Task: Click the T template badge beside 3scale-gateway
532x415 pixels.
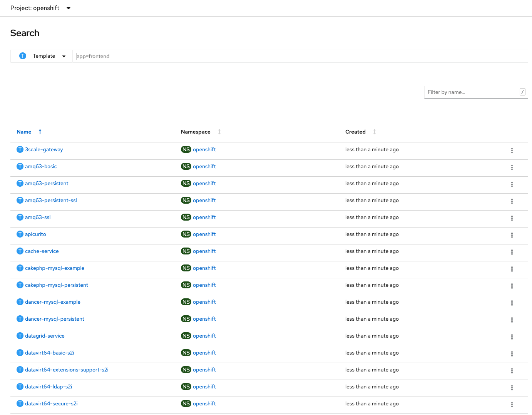Action: [x=20, y=149]
